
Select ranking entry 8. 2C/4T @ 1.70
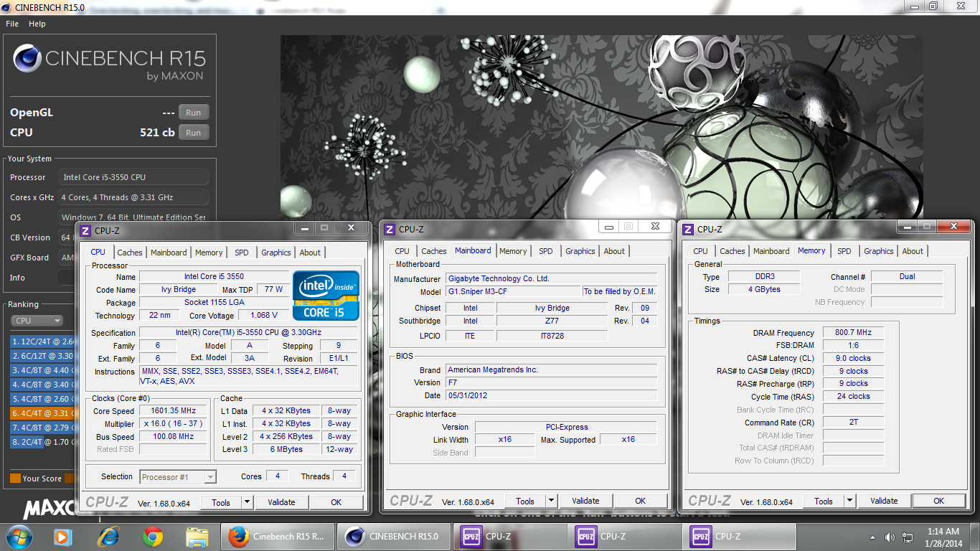click(x=42, y=442)
